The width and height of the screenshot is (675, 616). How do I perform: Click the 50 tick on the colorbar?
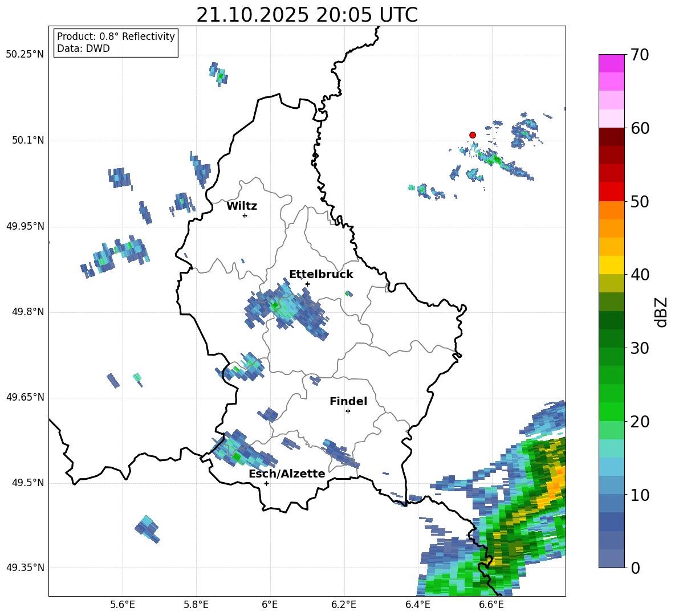639,201
